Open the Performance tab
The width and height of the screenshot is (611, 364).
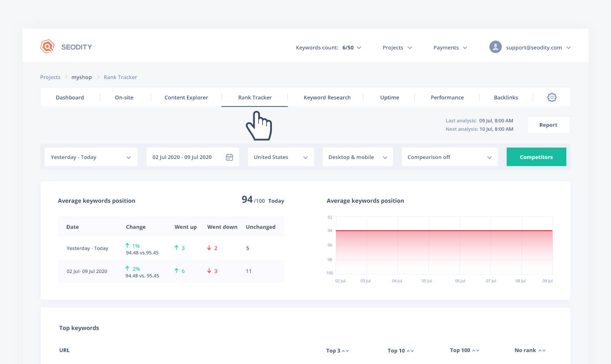click(447, 98)
